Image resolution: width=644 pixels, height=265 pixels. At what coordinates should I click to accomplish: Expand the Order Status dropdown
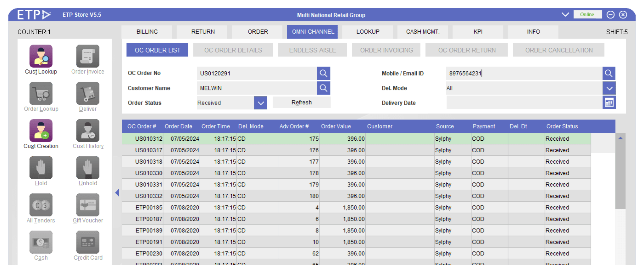point(260,103)
